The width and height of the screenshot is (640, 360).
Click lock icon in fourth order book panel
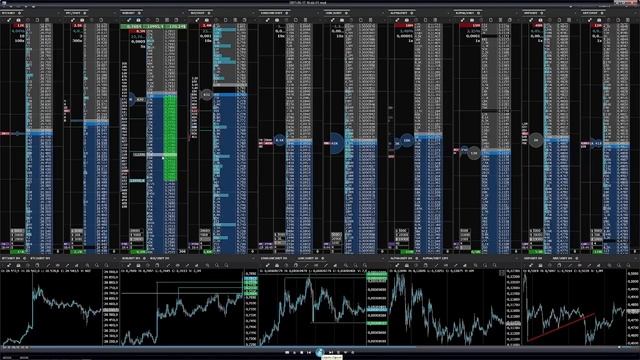[x=207, y=20]
